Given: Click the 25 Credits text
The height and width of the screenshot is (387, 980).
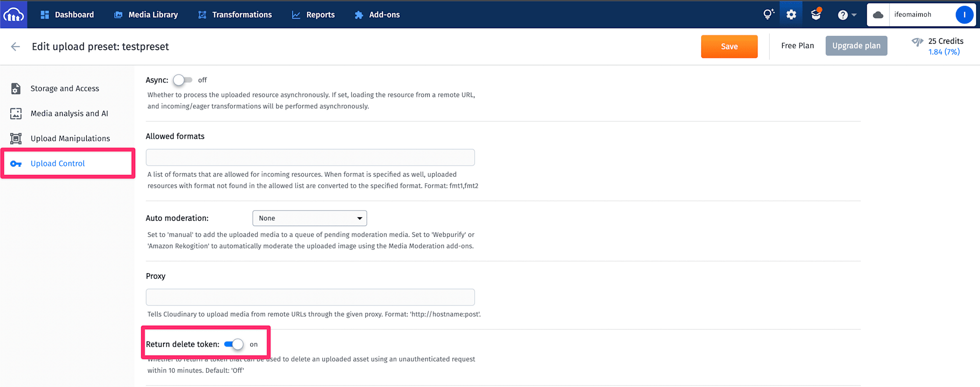Looking at the screenshot, I should pyautogui.click(x=946, y=41).
